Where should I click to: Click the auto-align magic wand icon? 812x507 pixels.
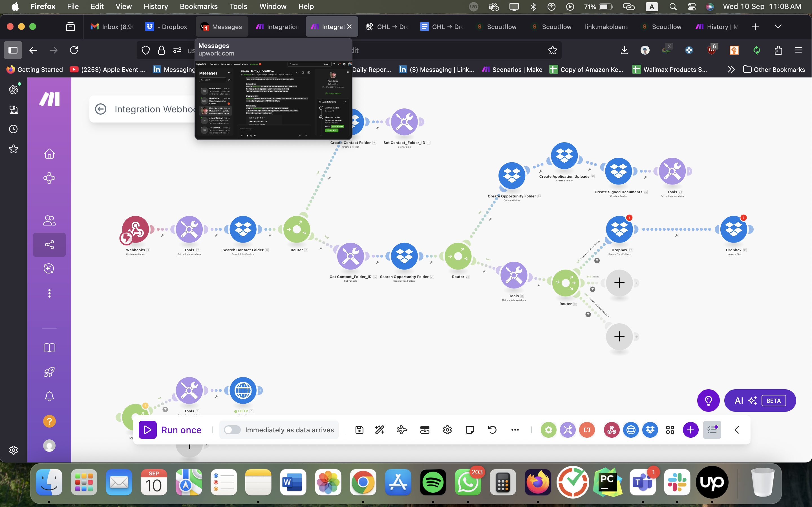[379, 430]
